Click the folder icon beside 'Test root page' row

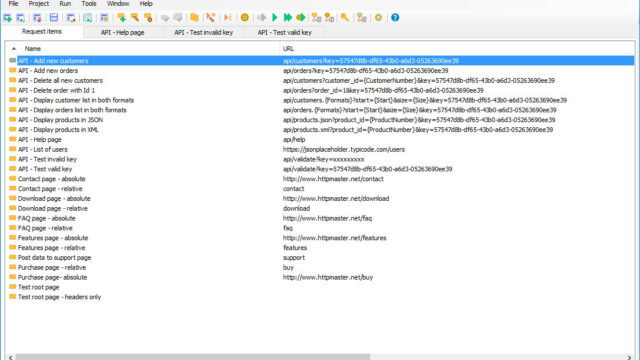13,287
